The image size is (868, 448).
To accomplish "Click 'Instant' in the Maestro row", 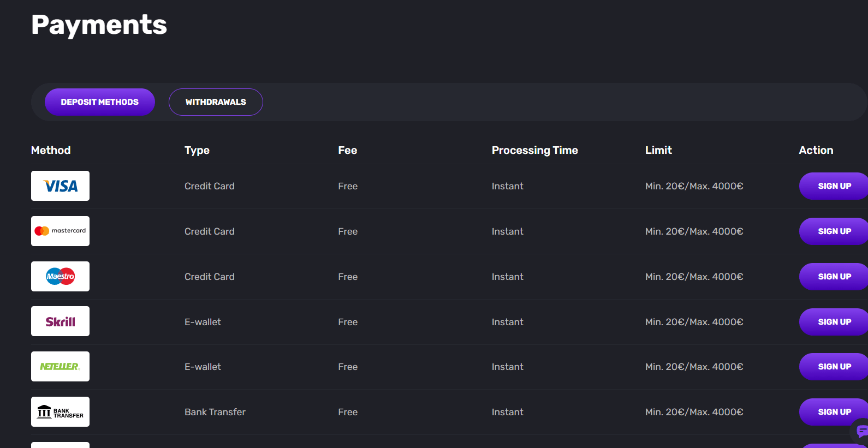I will click(507, 277).
